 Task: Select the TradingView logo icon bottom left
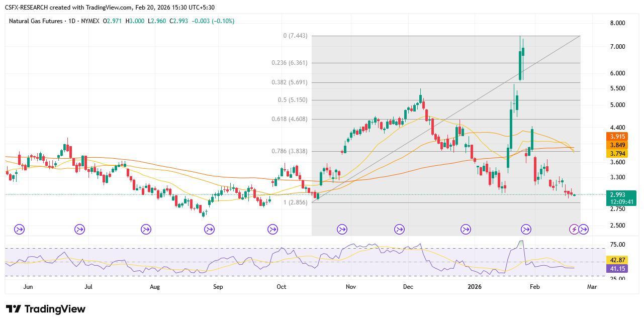point(13,309)
